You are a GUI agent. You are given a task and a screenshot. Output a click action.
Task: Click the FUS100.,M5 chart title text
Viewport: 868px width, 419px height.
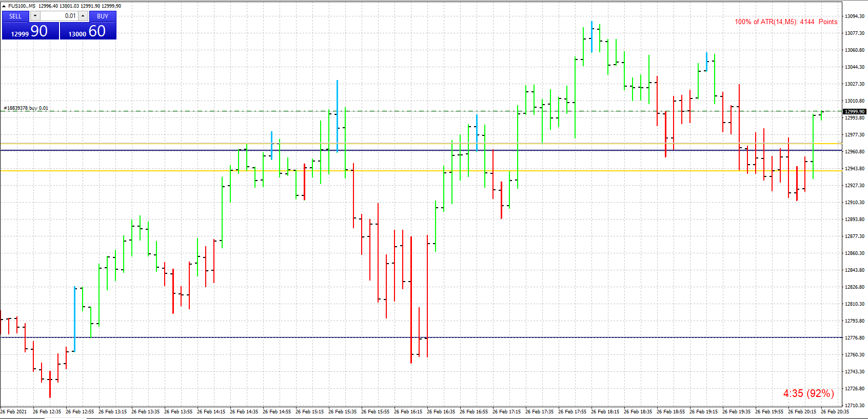[x=22, y=6]
